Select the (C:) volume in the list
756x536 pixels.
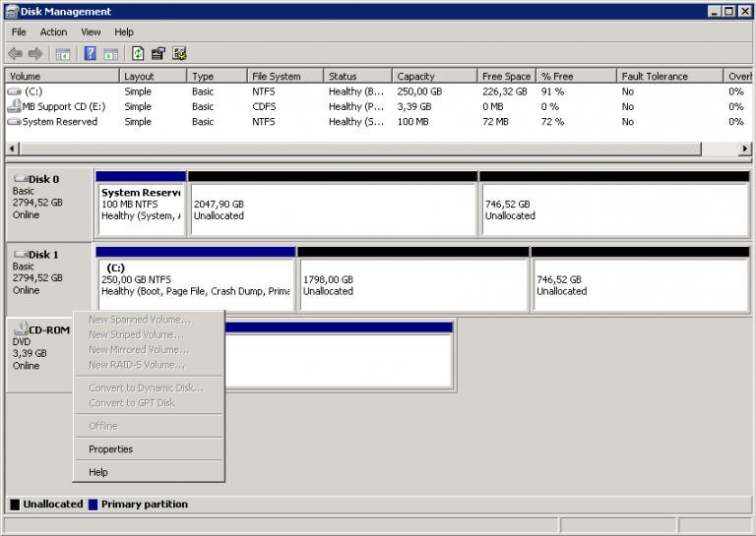31,91
